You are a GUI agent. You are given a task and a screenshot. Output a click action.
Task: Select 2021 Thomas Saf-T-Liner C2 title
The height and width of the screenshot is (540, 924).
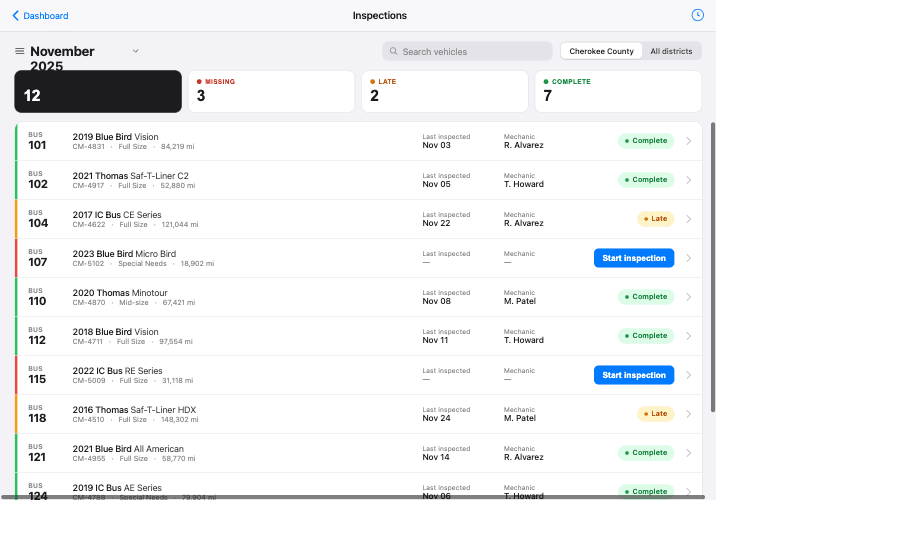click(131, 176)
